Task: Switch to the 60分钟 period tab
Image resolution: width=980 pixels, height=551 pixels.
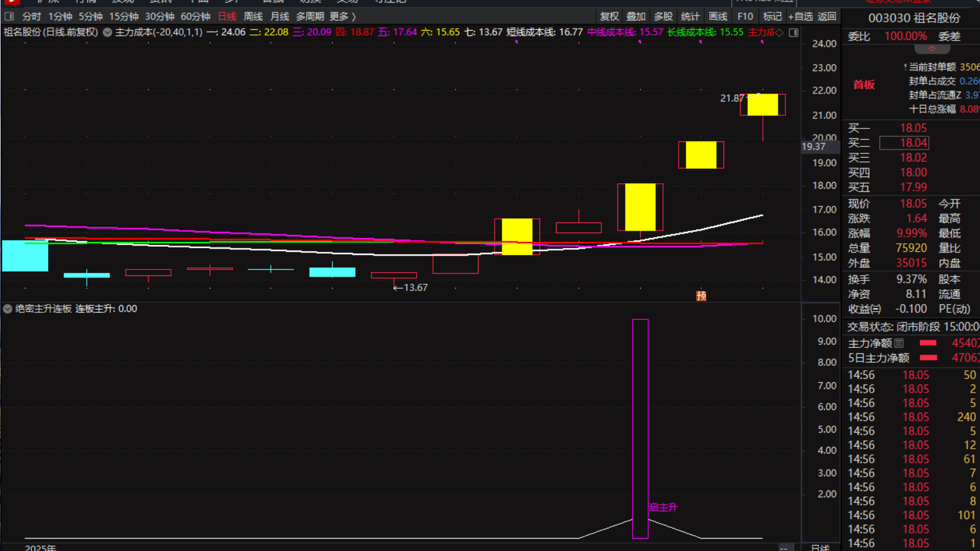Action: tap(195, 17)
